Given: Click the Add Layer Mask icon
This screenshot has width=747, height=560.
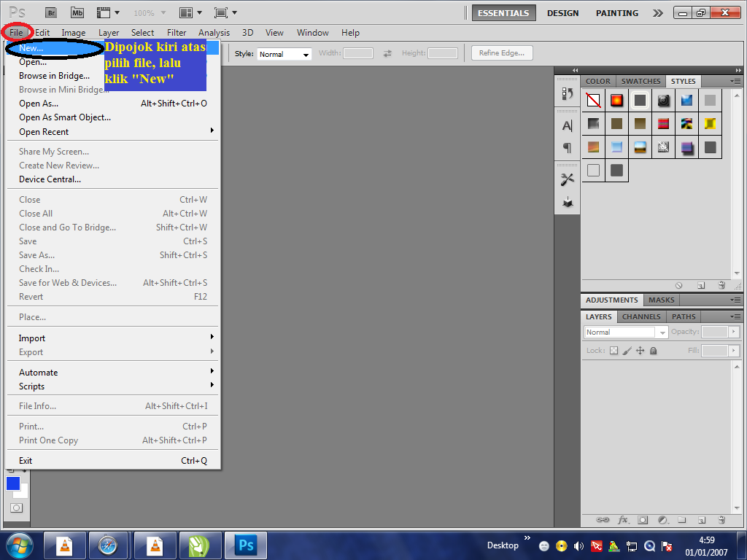Looking at the screenshot, I should click(643, 519).
